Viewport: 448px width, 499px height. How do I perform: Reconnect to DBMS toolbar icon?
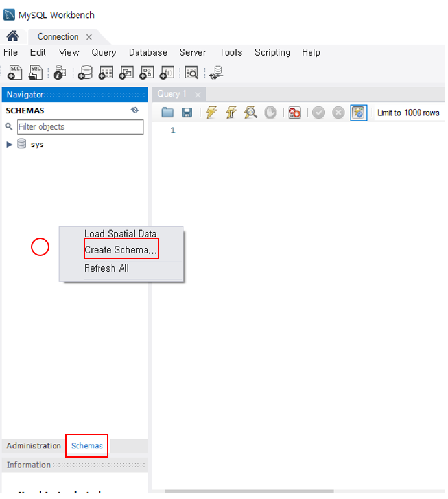click(x=216, y=73)
